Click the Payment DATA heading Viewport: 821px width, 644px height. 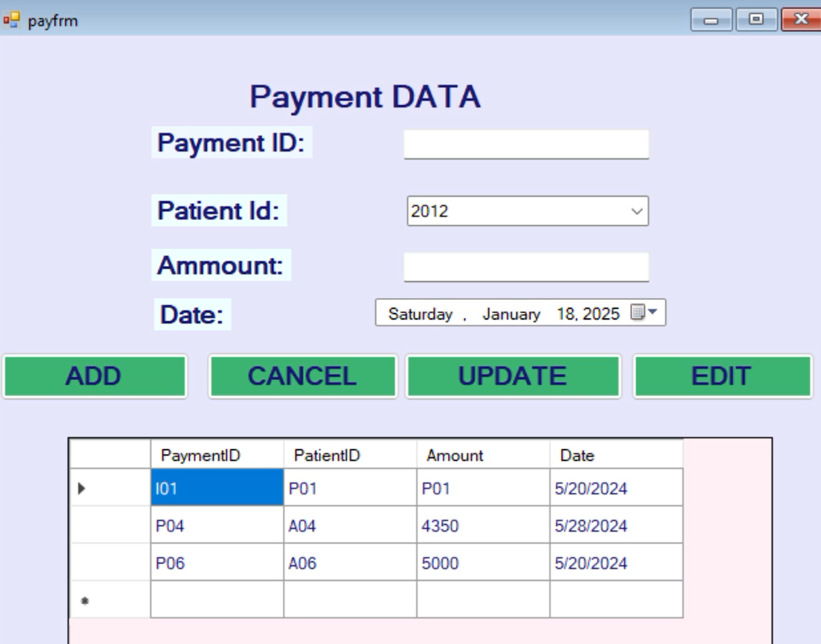click(x=365, y=98)
